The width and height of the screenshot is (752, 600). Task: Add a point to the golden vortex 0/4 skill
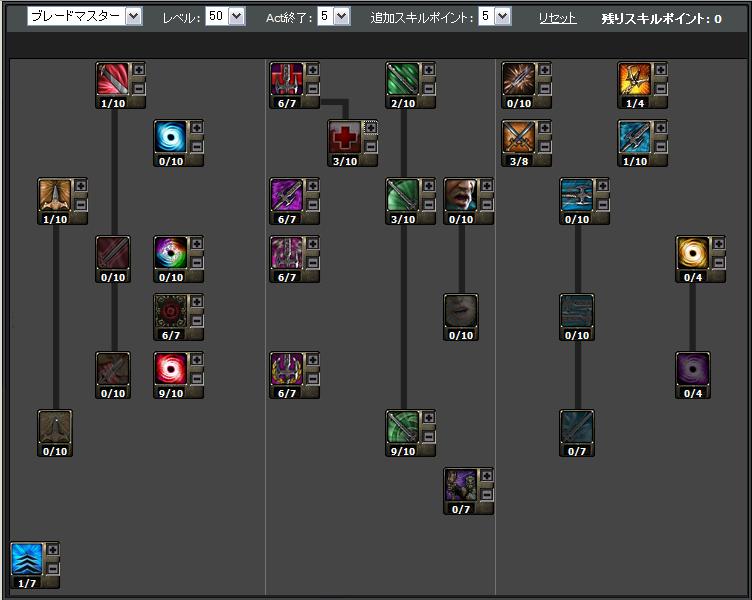(719, 244)
